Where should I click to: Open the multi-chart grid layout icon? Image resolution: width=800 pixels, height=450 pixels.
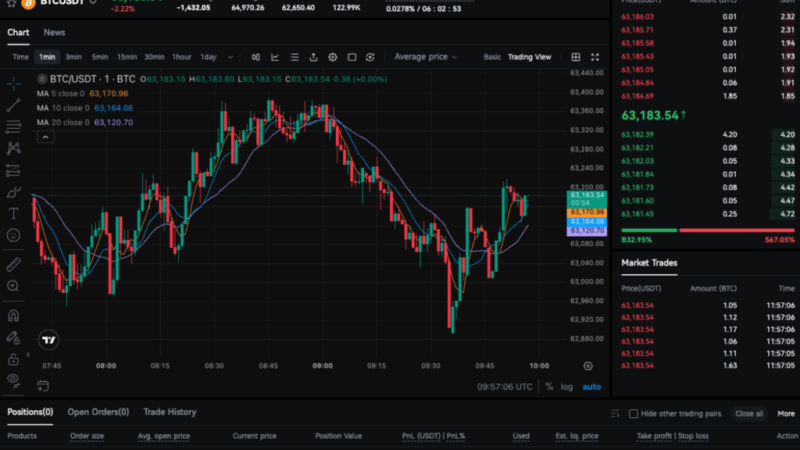point(576,57)
